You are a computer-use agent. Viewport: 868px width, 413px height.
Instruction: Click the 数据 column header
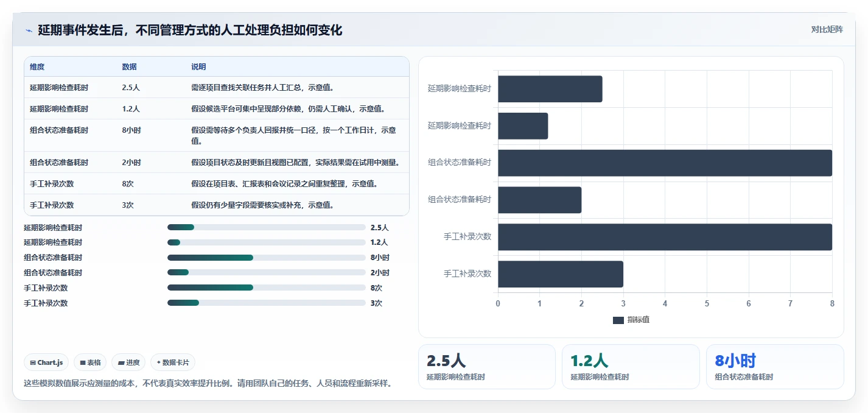pyautogui.click(x=129, y=67)
